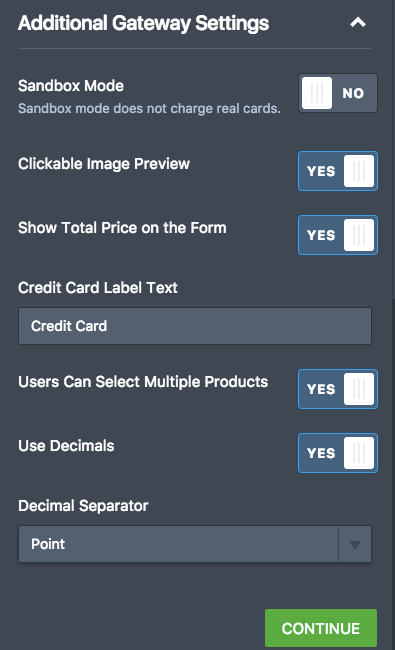Toggle off Users Can Select Multiple Products switch
The image size is (395, 650).
[x=338, y=389]
